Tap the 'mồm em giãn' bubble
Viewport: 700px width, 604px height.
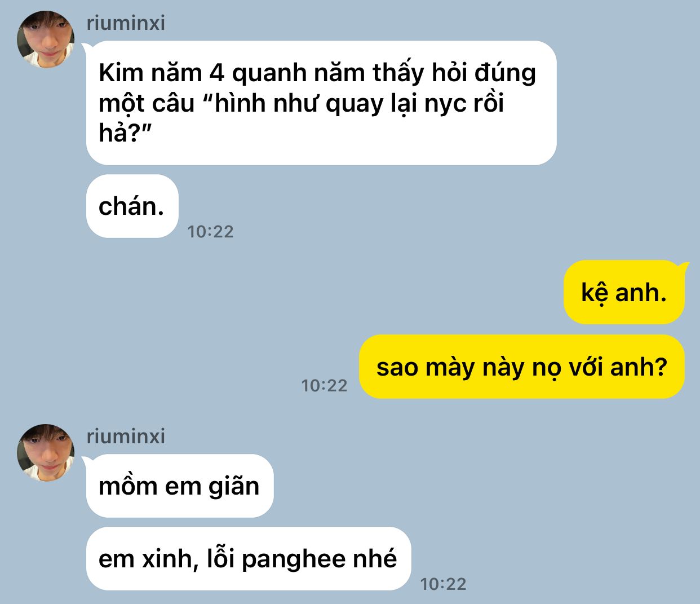point(180,486)
